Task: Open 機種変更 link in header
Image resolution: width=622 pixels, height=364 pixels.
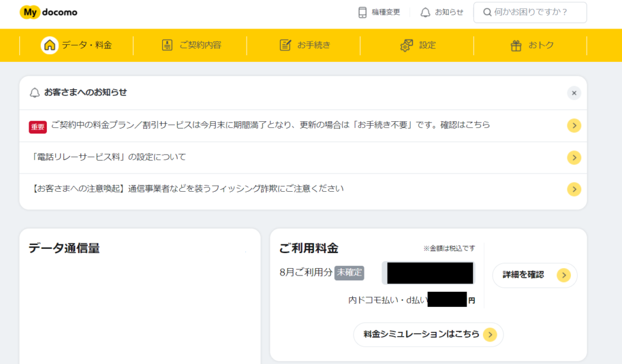Action: [x=379, y=12]
